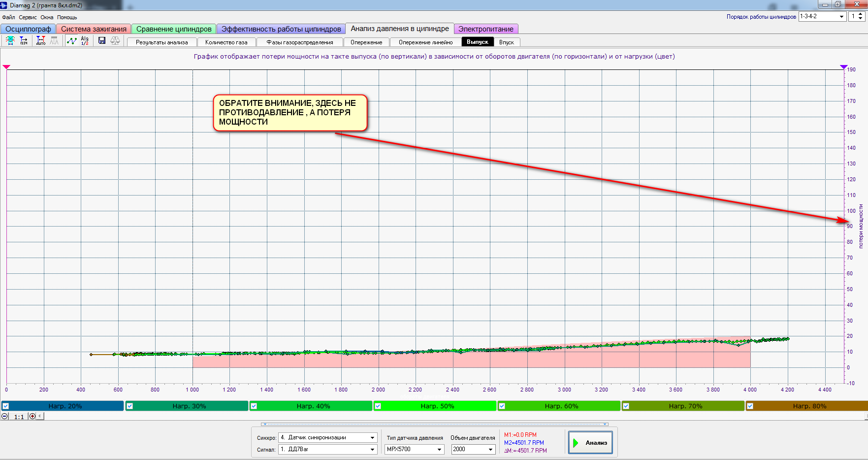Click the zoom out minus icon
The height and width of the screenshot is (460, 868).
4,416
